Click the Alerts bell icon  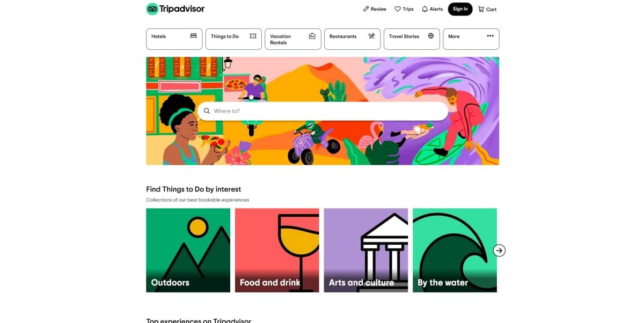(425, 9)
